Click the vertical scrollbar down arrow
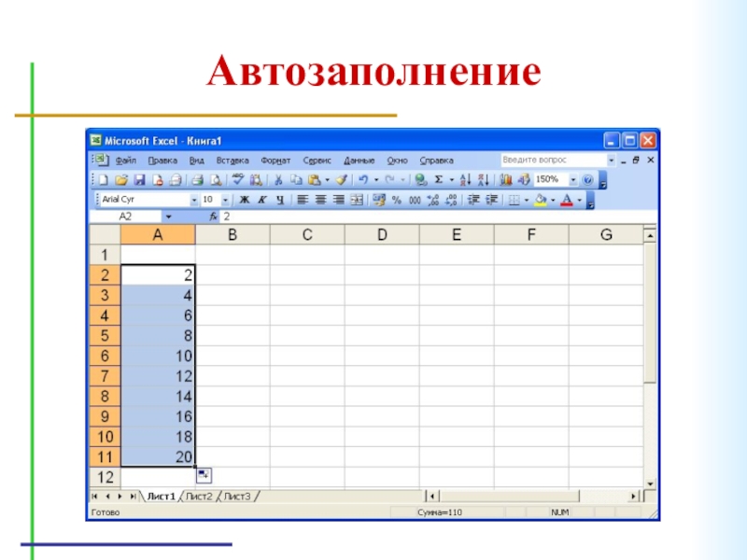This screenshot has width=747, height=560. pos(650,483)
